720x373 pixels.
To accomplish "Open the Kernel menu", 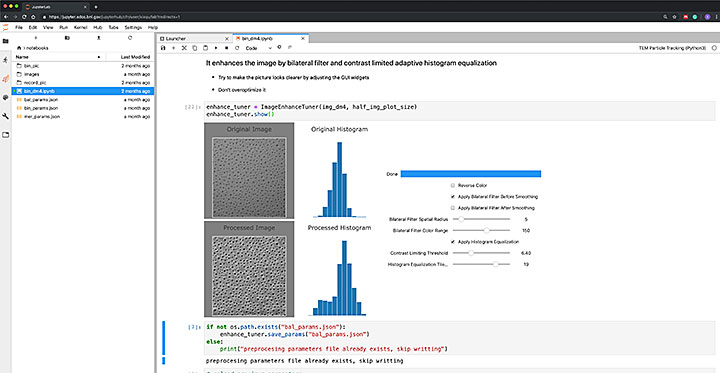I will click(x=80, y=28).
